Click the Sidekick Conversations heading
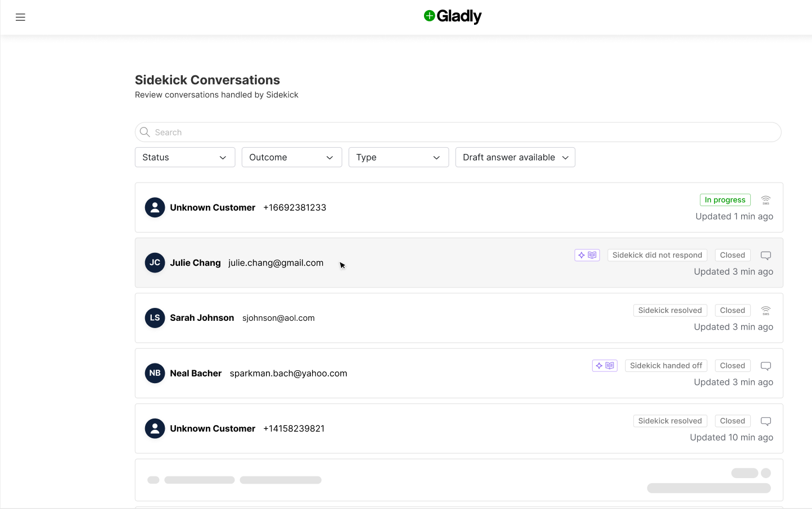 click(x=207, y=80)
